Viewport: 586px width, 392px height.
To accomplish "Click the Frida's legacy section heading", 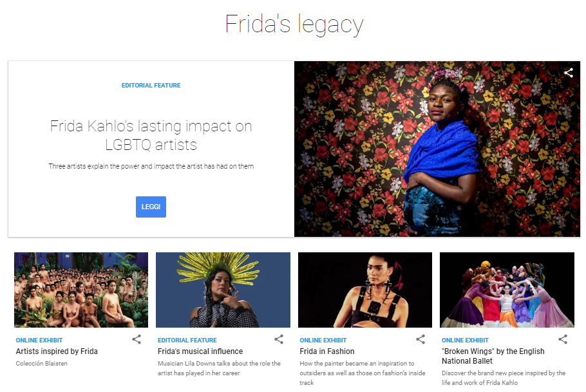I will coord(294,24).
